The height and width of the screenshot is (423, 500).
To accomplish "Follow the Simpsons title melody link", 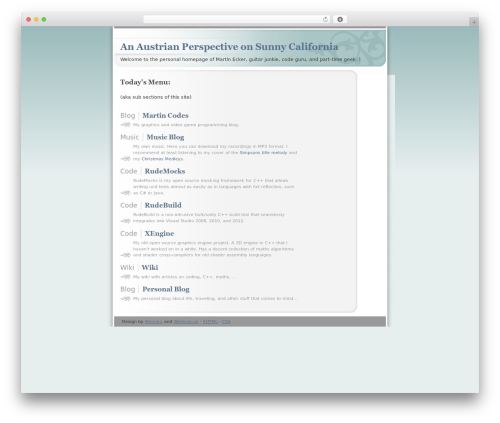I will (263, 153).
